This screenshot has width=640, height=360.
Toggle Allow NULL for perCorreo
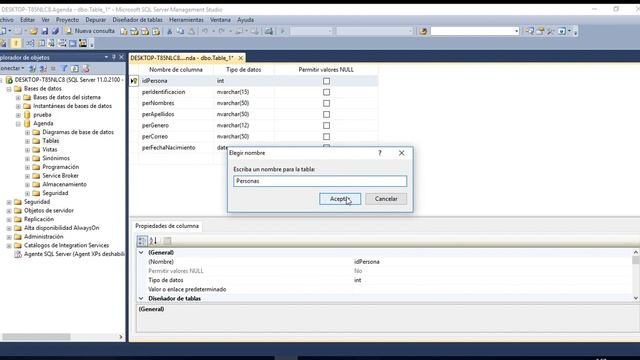coord(327,136)
